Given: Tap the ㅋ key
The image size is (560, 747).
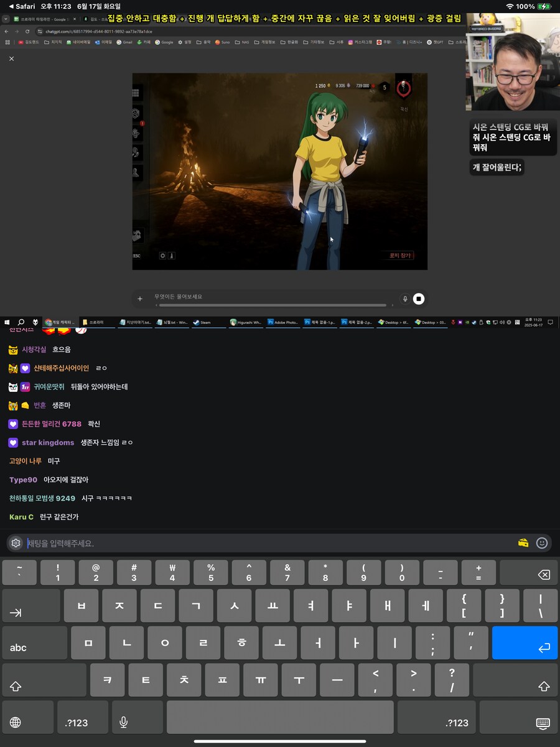Looking at the screenshot, I should (x=108, y=680).
